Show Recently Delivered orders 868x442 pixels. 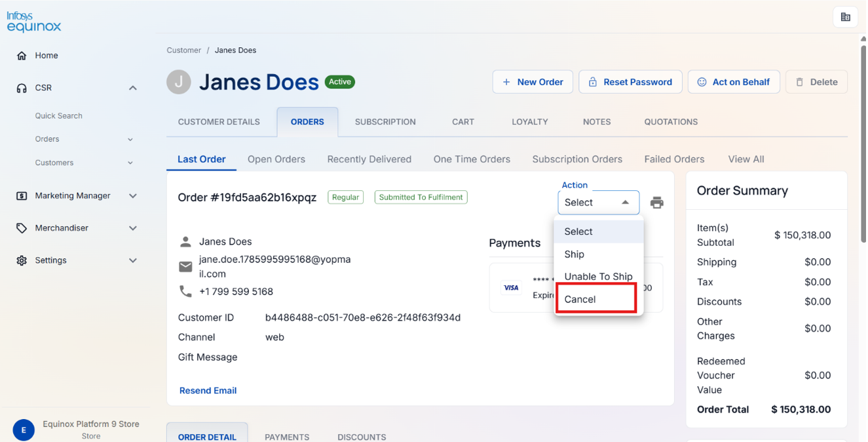(x=369, y=159)
